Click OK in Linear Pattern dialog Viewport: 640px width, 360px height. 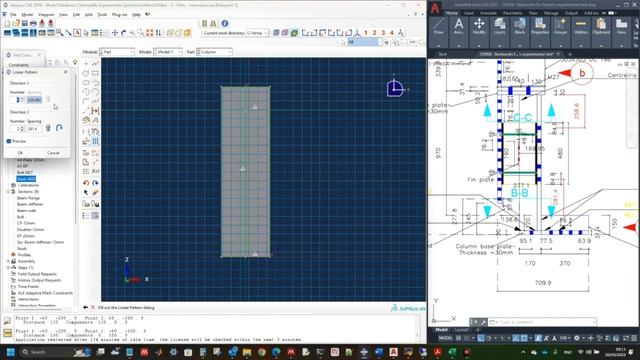(x=20, y=153)
